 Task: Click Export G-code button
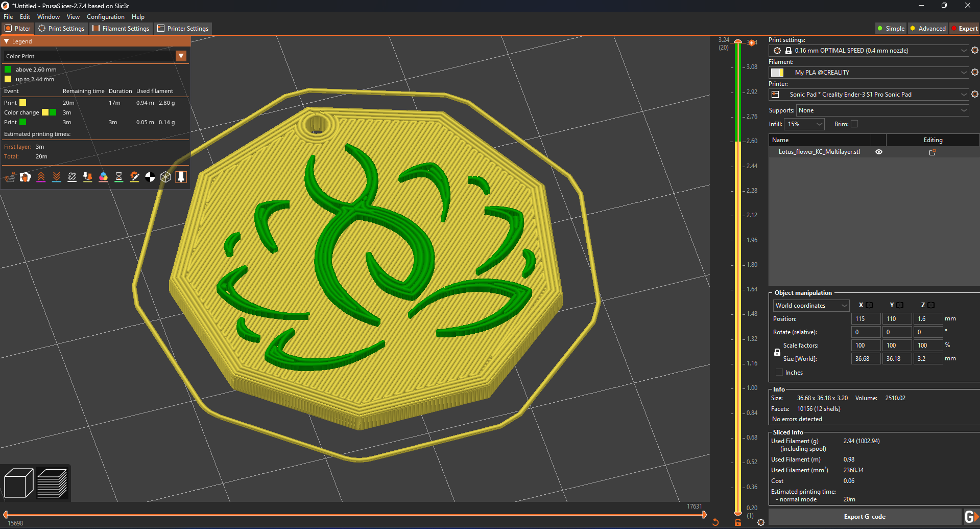pyautogui.click(x=865, y=517)
